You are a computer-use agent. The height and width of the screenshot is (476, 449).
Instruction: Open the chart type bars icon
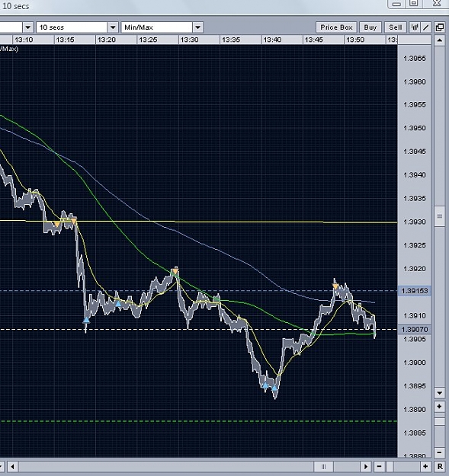pos(414,27)
